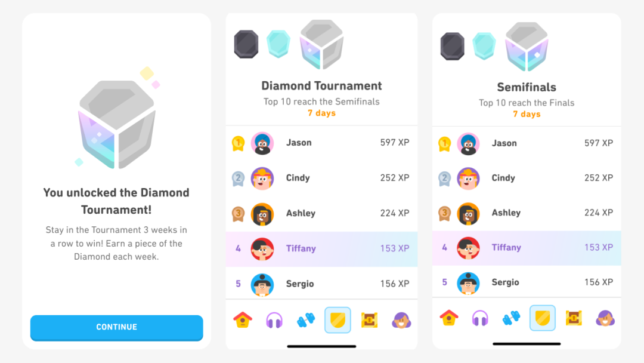Open the profile avatar icon in Semifinals screen
Image resolution: width=644 pixels, height=363 pixels.
click(x=605, y=318)
